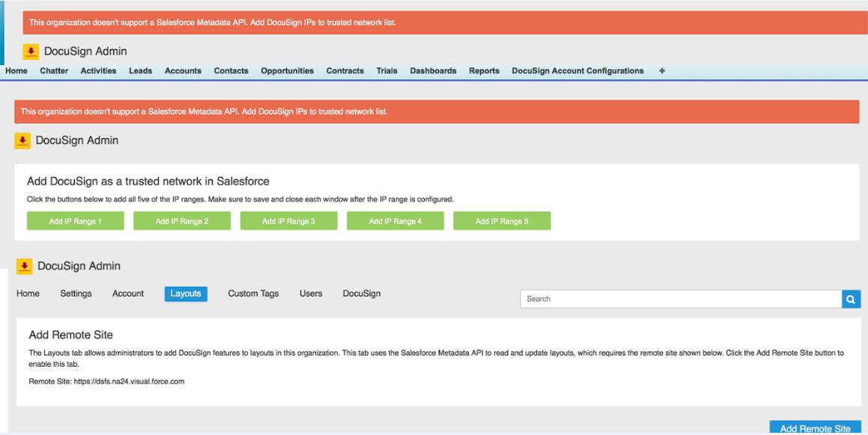Select the Dashboards tab

click(432, 70)
